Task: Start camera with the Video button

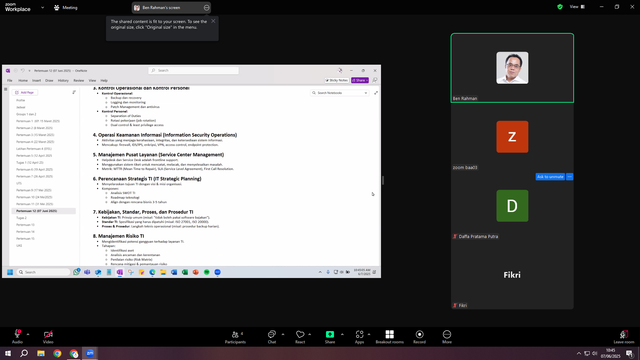Action: [x=48, y=337]
